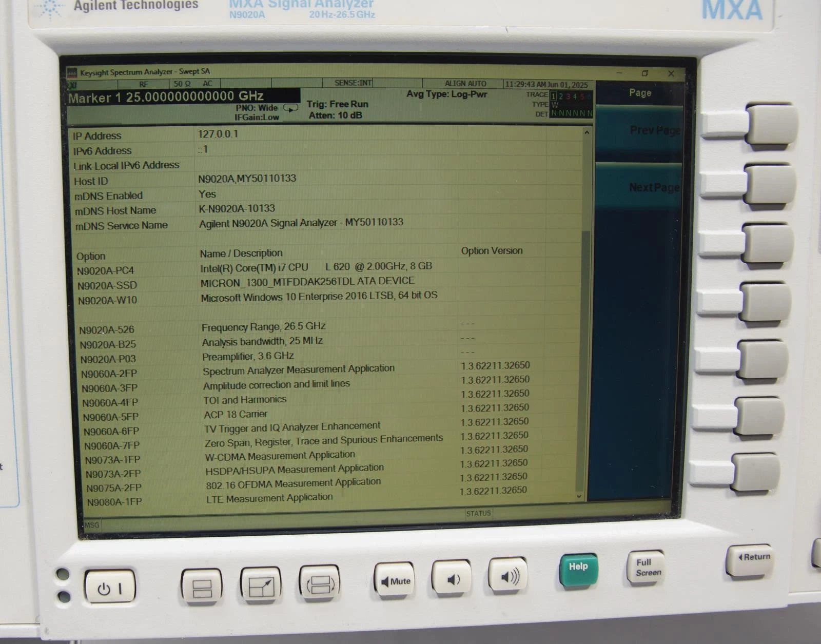Click the '11:29:43 AM Jun 01, 2025' timestamp

pos(546,85)
